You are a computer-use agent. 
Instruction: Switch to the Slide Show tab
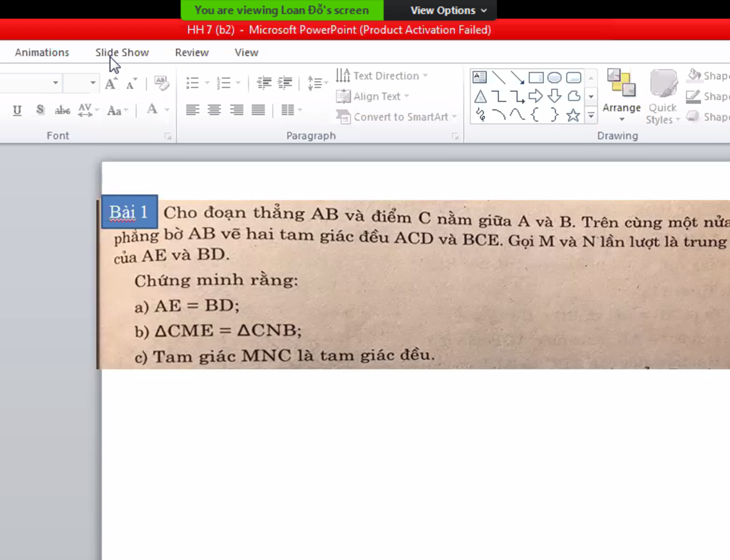[122, 53]
